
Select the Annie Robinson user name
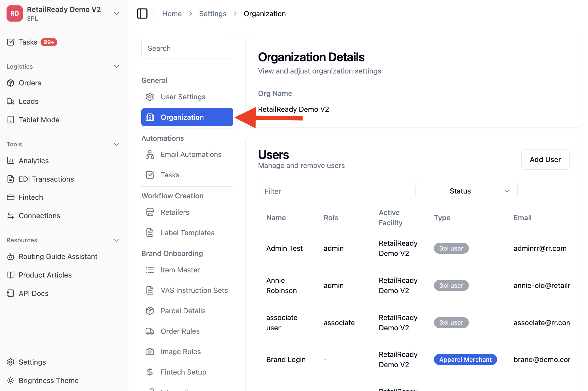point(282,285)
